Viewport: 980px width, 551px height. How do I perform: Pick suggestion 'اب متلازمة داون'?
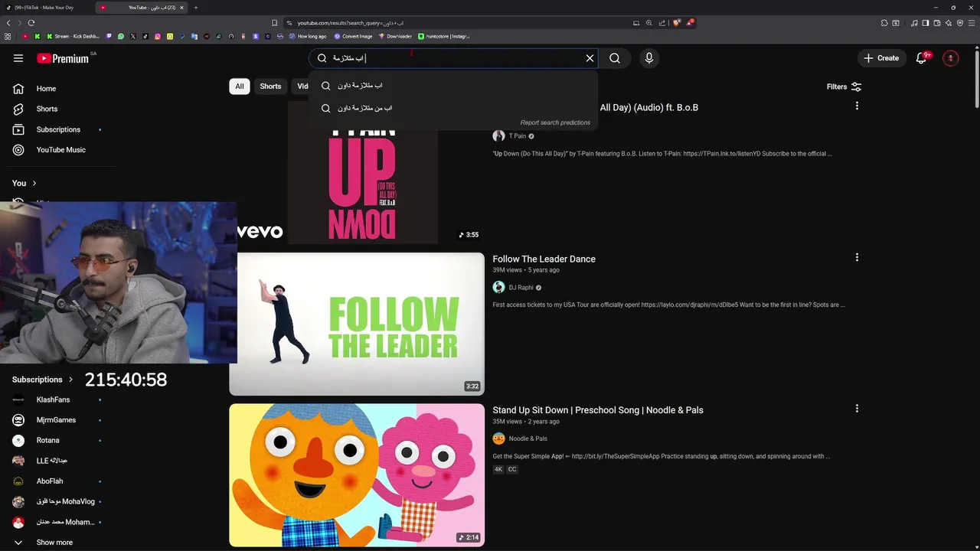click(x=453, y=86)
